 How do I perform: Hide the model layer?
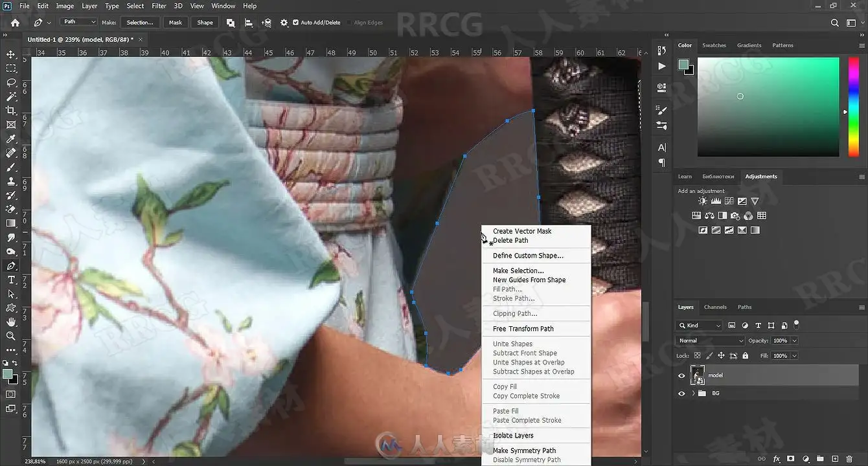point(681,375)
